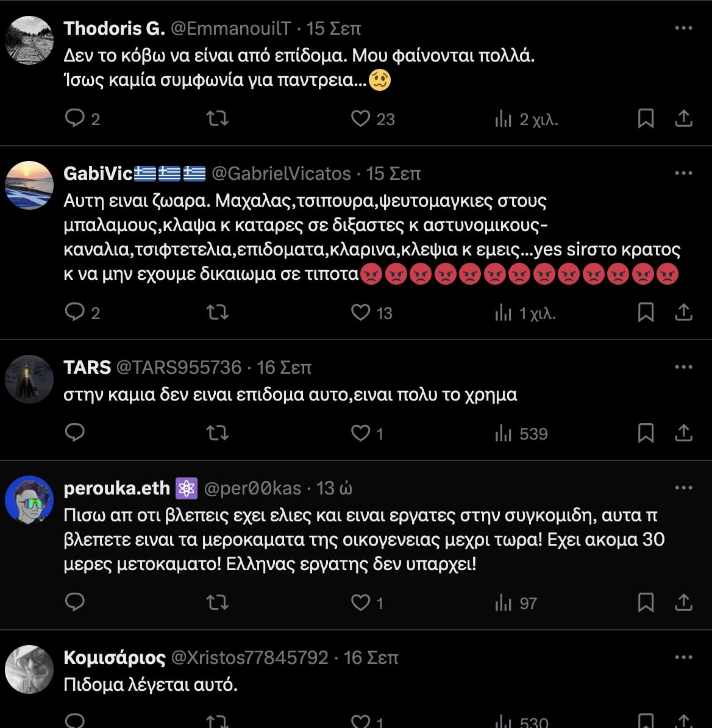Share the perouka.eth tweet
The width and height of the screenshot is (712, 728).
pos(684,602)
